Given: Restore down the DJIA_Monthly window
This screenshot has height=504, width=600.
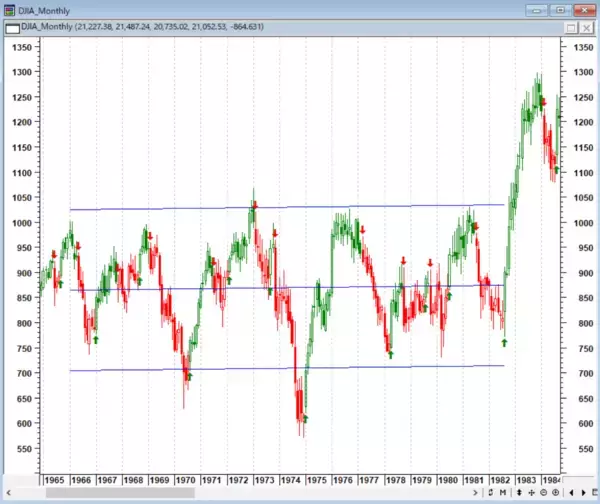Looking at the screenshot, I should pyautogui.click(x=560, y=10).
